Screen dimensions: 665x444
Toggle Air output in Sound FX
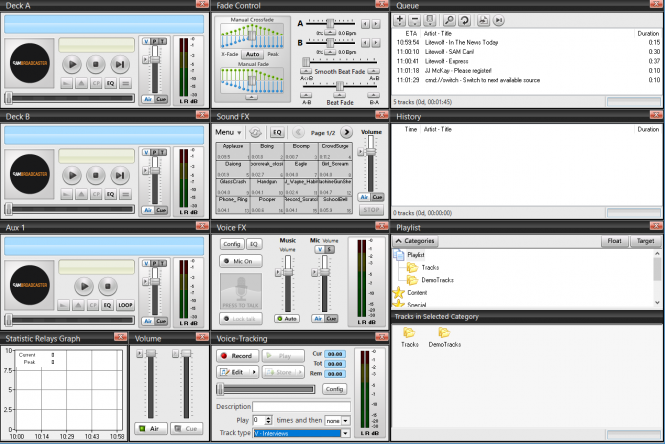coord(364,197)
